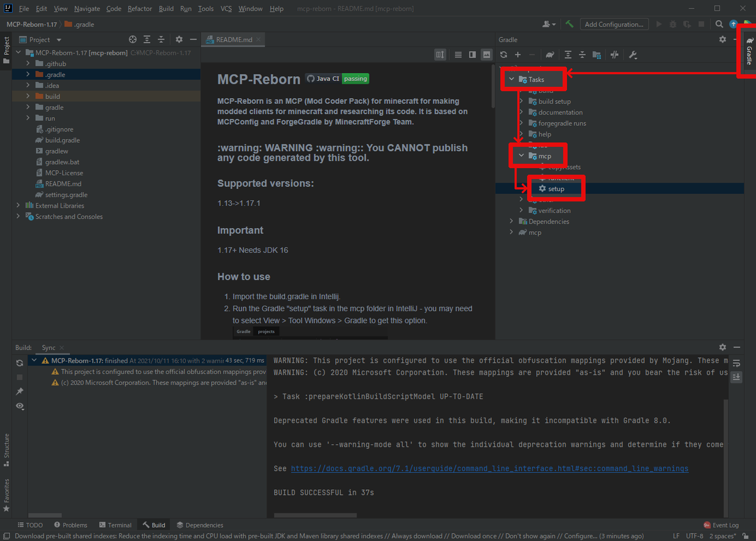
Task: Toggle soft-wrap icon in build output
Action: [x=736, y=363]
